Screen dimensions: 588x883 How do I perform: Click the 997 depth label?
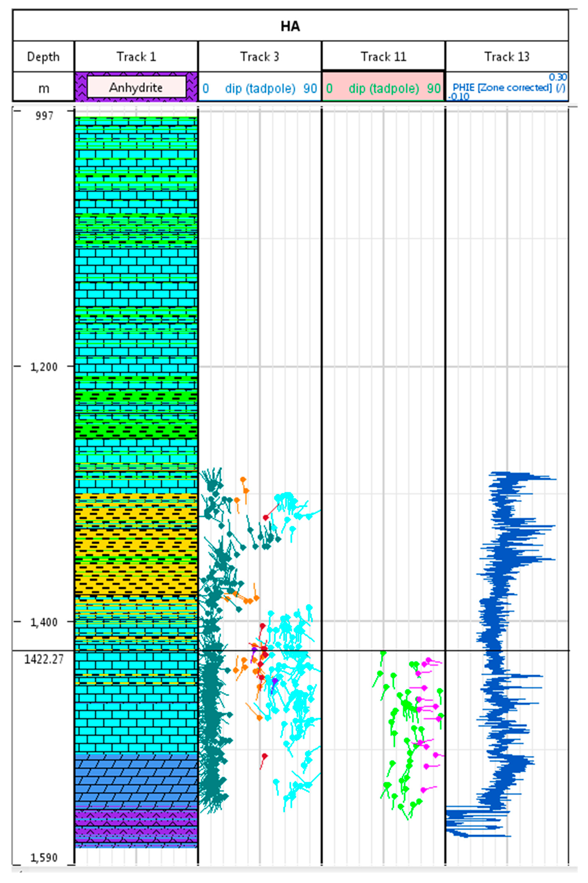click(x=44, y=116)
